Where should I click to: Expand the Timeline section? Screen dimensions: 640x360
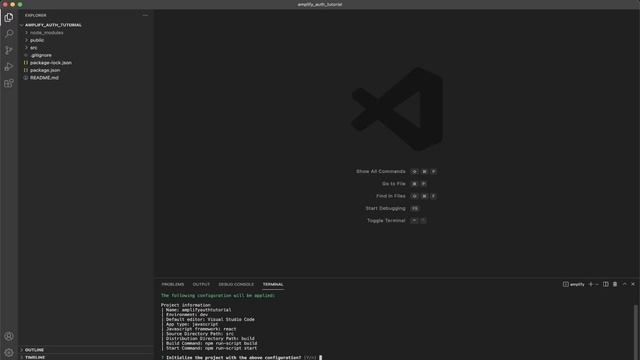click(35, 357)
